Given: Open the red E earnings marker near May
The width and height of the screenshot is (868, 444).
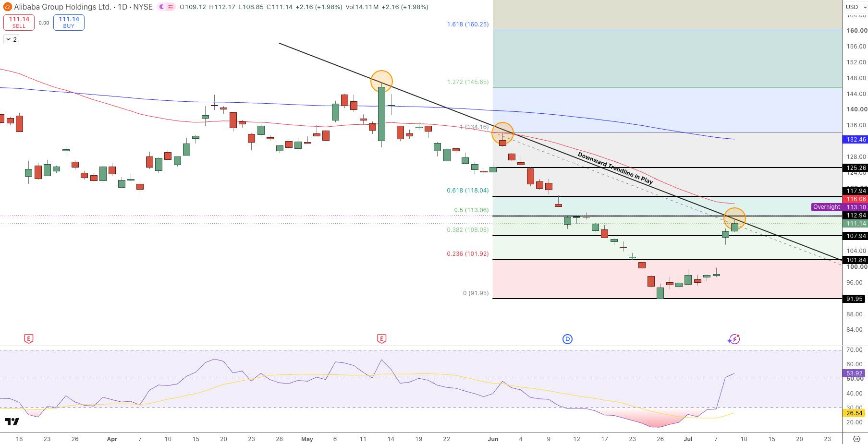Looking at the screenshot, I should 381,339.
